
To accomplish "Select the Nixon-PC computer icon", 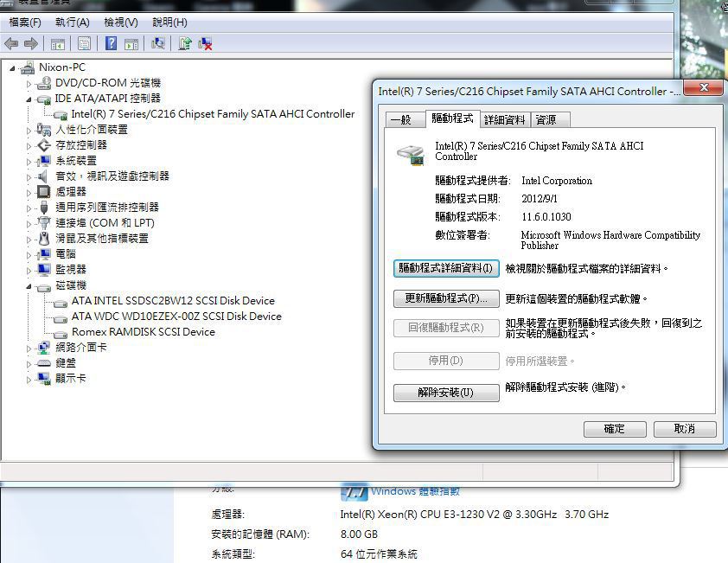I will [28, 67].
